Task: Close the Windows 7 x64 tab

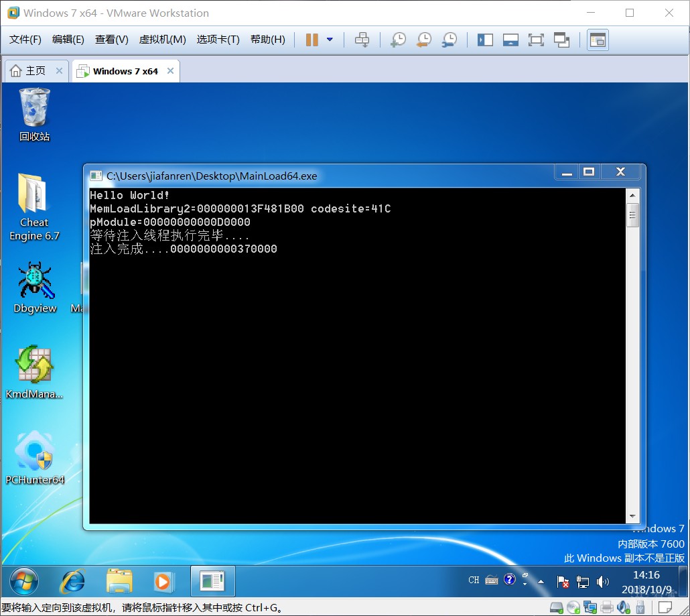Action: [x=171, y=71]
